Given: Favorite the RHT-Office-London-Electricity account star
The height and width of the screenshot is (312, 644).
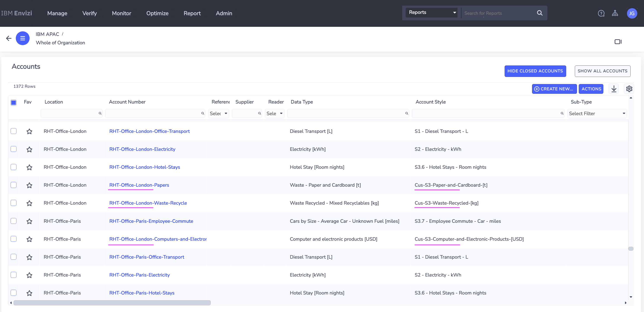Looking at the screenshot, I should (x=29, y=149).
